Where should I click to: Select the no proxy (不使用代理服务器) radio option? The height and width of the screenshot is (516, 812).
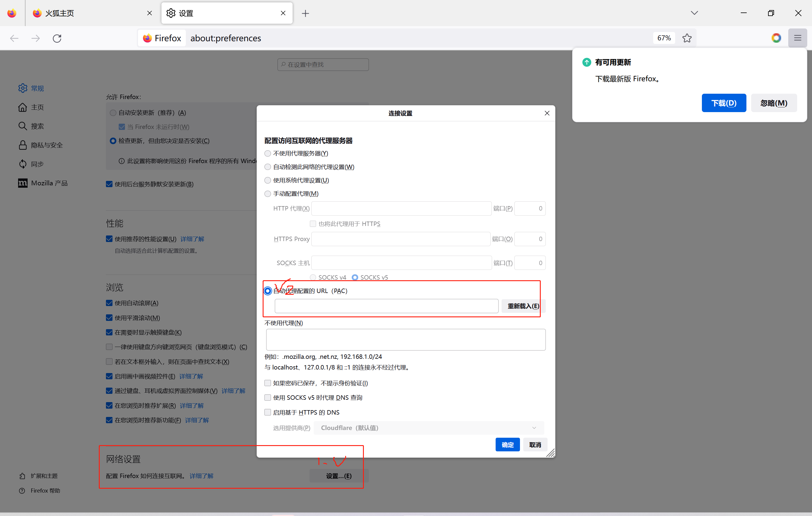(268, 153)
